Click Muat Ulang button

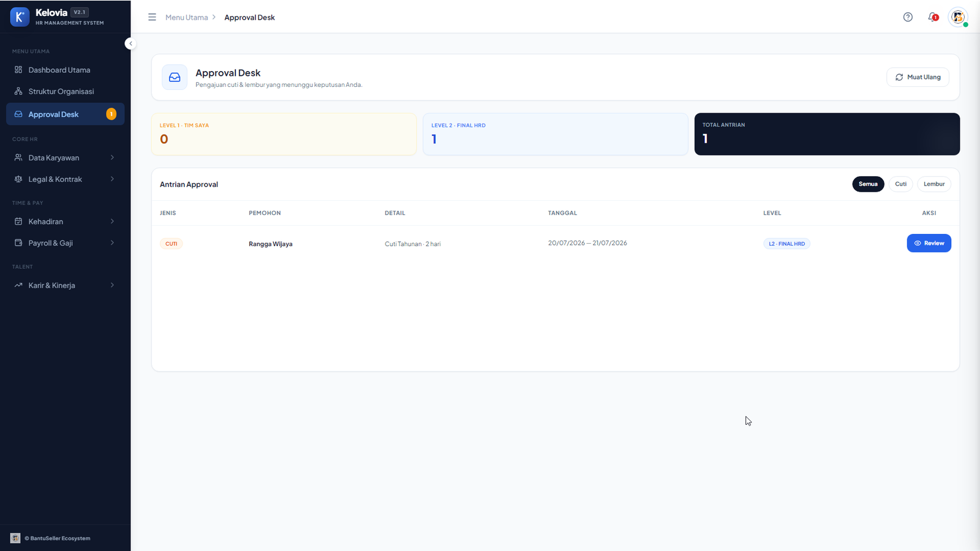(918, 77)
